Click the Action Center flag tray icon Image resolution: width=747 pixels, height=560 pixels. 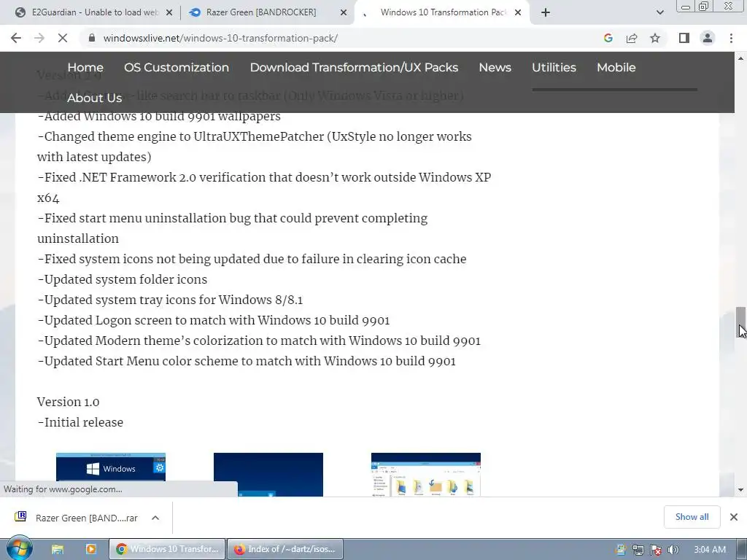click(656, 550)
